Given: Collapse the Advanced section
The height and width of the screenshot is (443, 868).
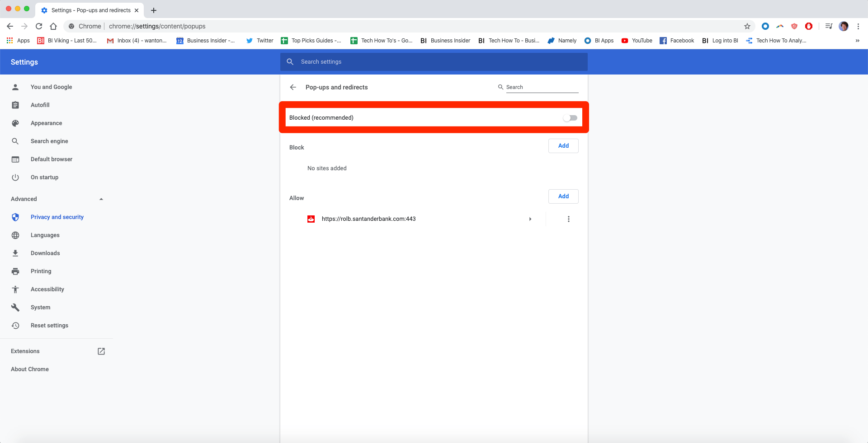Looking at the screenshot, I should (x=101, y=199).
